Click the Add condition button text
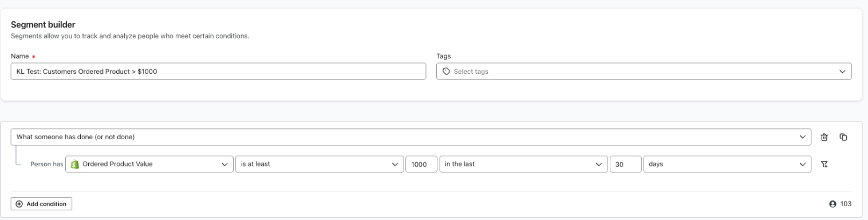Viewport: 868px width, 220px height. click(46, 204)
